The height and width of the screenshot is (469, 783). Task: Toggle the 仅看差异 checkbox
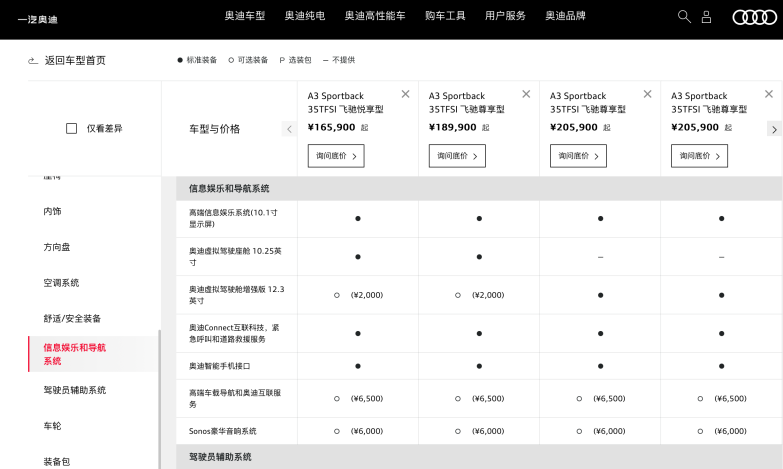[71, 128]
